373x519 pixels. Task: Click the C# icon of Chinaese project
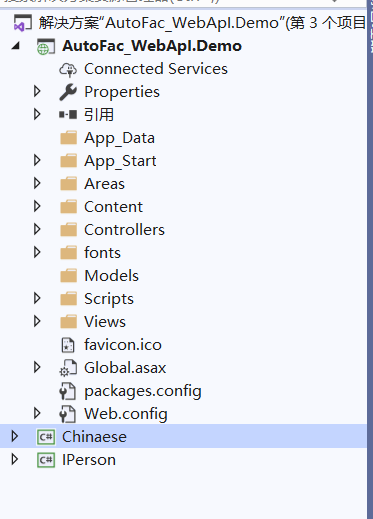coord(46,437)
